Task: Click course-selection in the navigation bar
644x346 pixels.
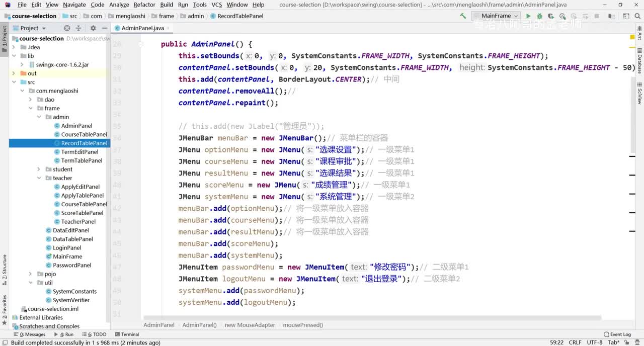Action: 34,16
